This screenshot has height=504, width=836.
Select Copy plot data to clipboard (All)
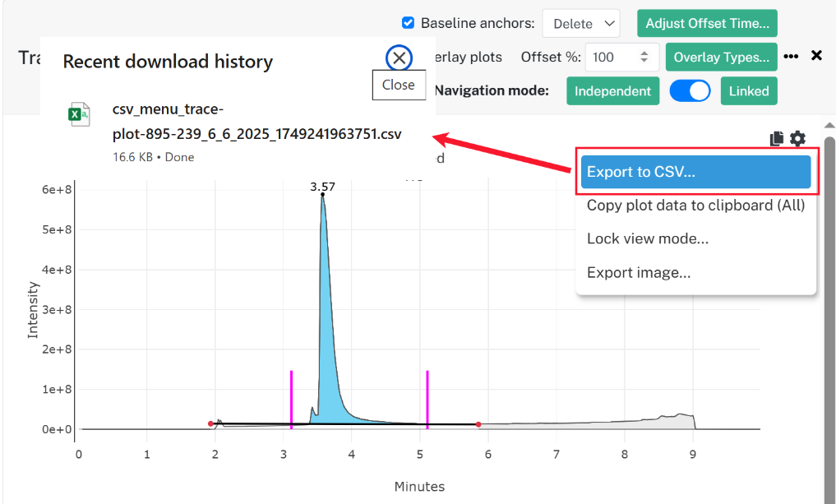(695, 206)
